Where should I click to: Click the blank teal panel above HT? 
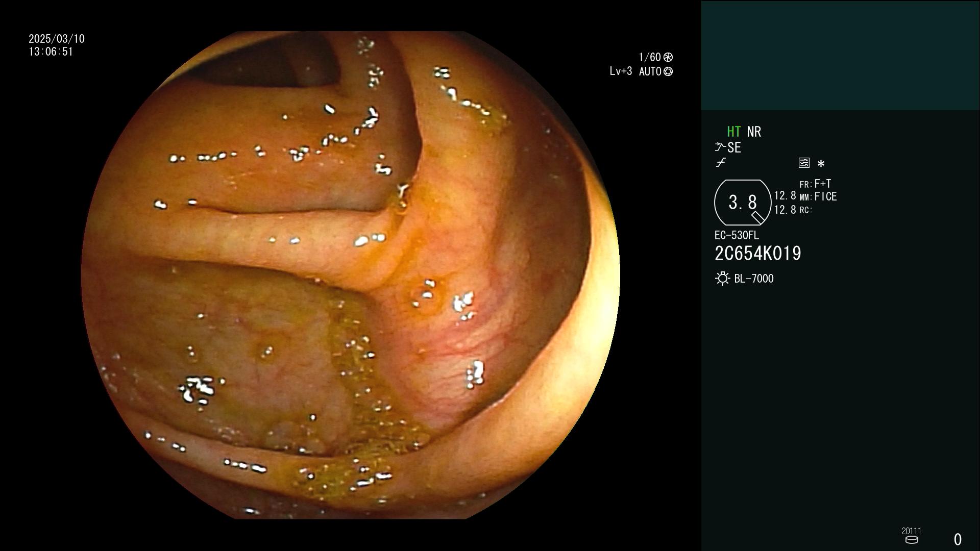click(x=840, y=55)
